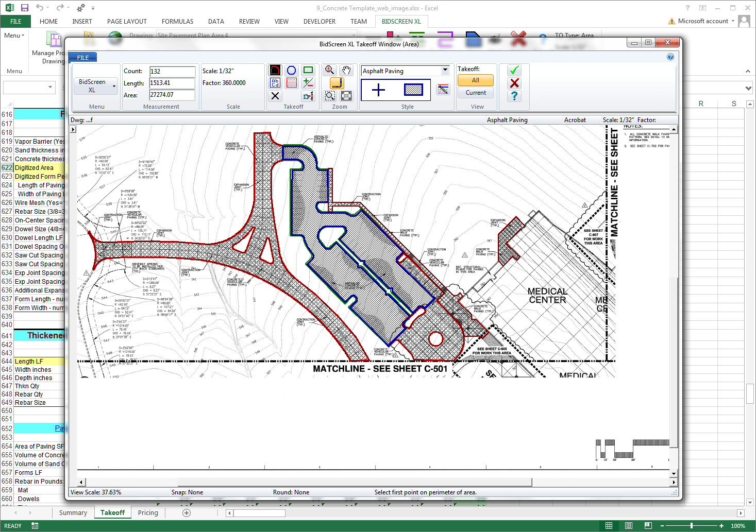Click the green check mark to confirm takeoff

click(x=514, y=70)
